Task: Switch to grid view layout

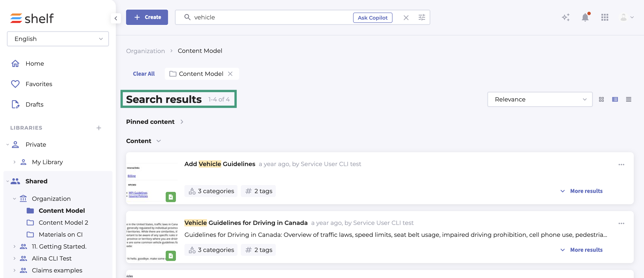Action: click(601, 100)
